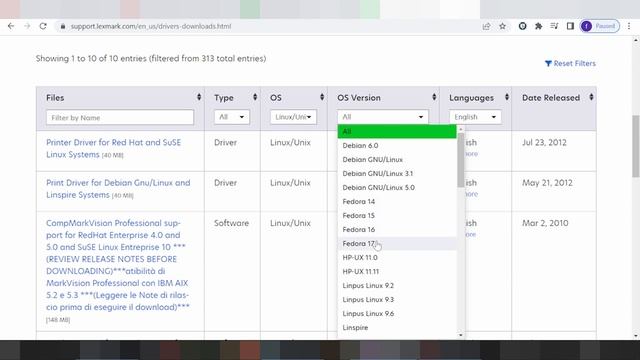Click dropdown list scroll up arrow
640x360 pixels.
pos(461,129)
